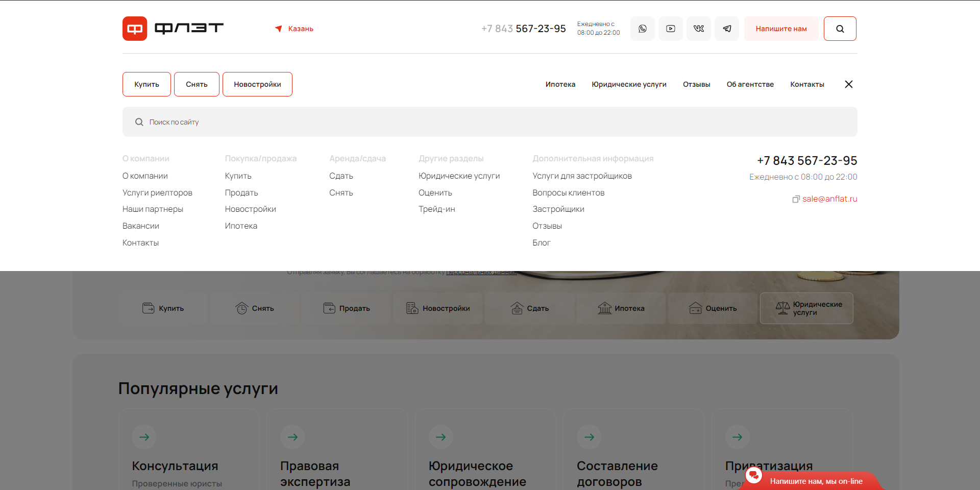The width and height of the screenshot is (980, 490).
Task: Open Отзывы link under Дополнительная информация
Action: click(x=547, y=226)
